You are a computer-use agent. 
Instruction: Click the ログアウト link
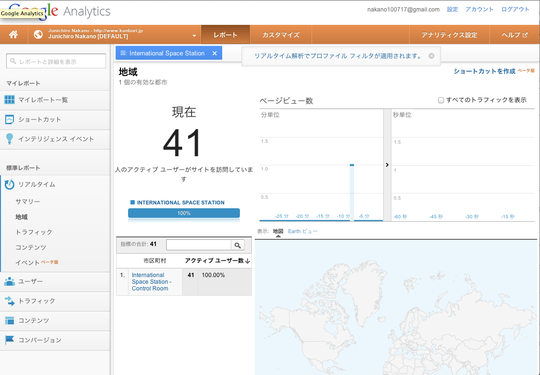[x=515, y=9]
